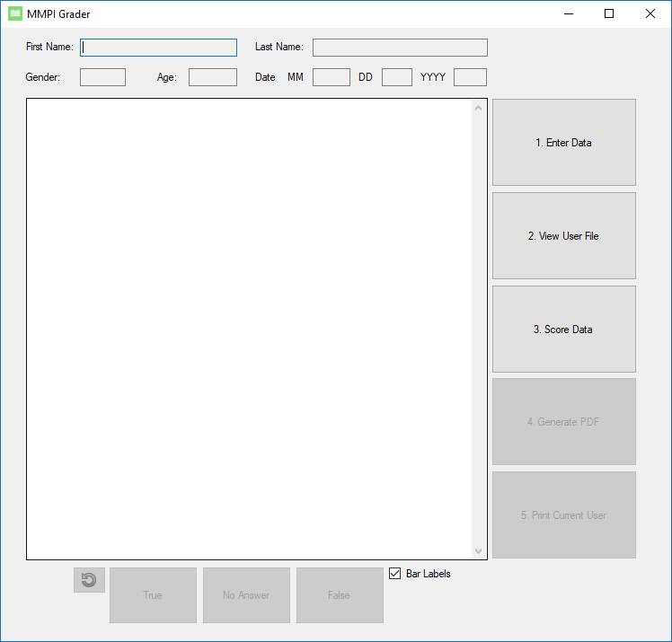Click the scrollbar up arrow
This screenshot has width=672, height=642.
pos(479,108)
